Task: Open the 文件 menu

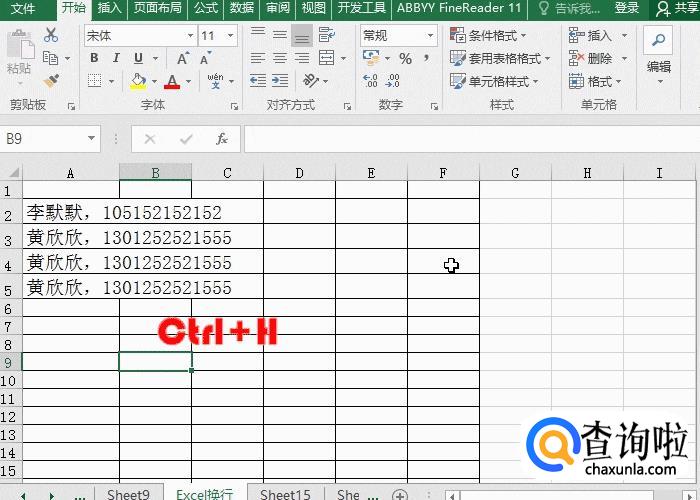Action: pos(22,8)
